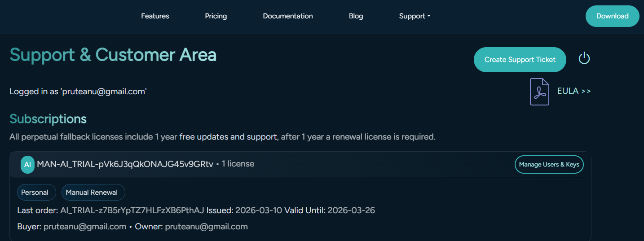644x241 pixels.
Task: Click Create Support Ticket
Action: coord(520,60)
